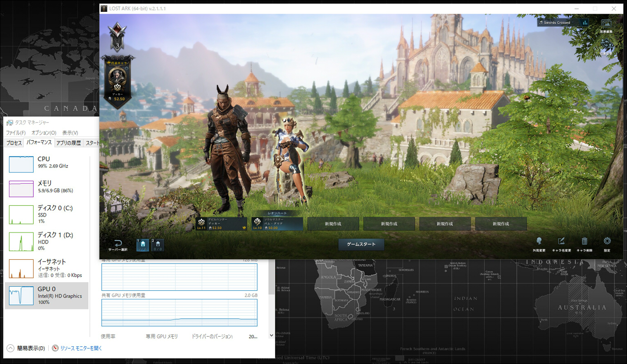
Task: Click the CPU usage graph thumbnail
Action: (21, 164)
